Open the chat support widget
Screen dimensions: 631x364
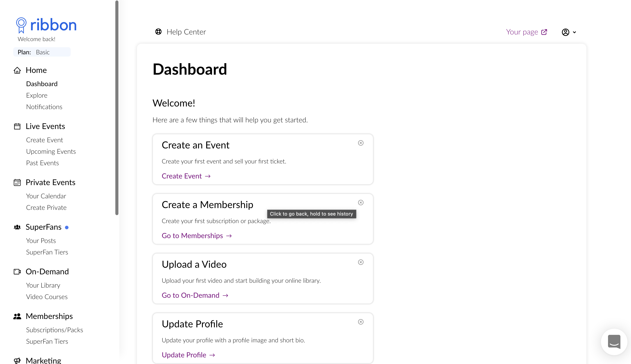point(614,342)
